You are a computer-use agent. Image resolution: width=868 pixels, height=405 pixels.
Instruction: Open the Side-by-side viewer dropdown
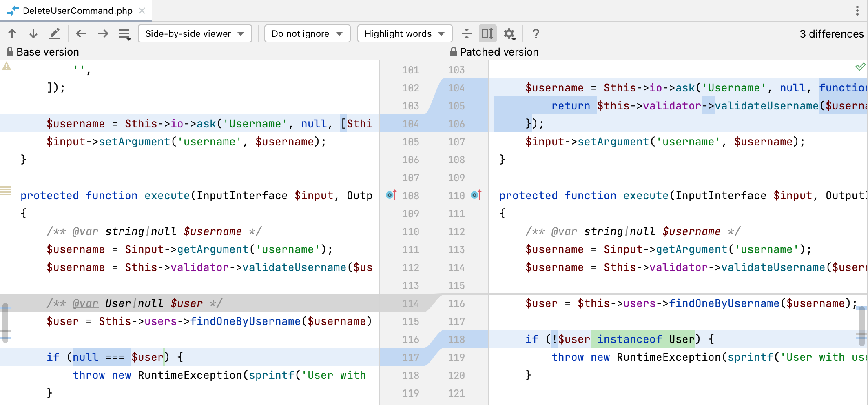195,33
